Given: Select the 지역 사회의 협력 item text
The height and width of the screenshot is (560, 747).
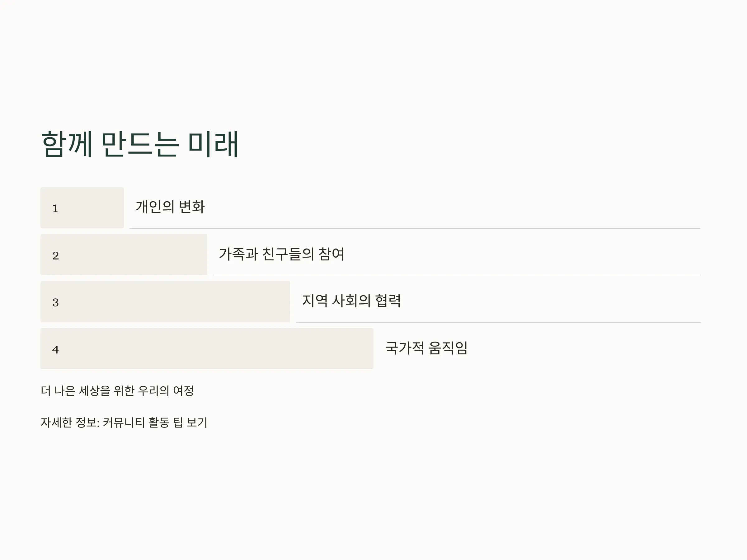Looking at the screenshot, I should coord(351,301).
